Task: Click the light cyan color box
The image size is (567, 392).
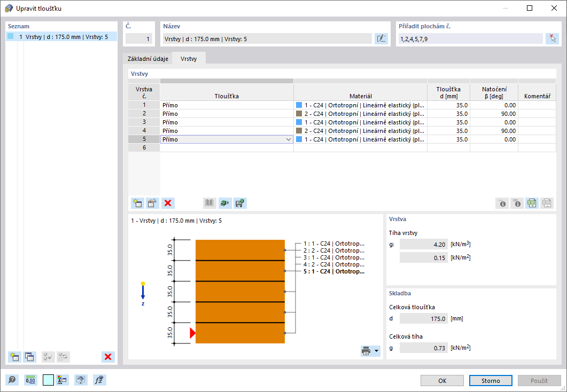Action: click(48, 380)
